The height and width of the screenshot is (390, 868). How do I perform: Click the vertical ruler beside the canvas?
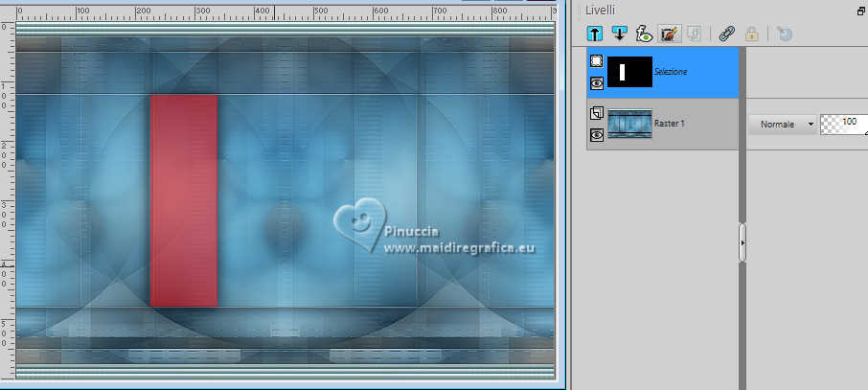tap(8, 199)
